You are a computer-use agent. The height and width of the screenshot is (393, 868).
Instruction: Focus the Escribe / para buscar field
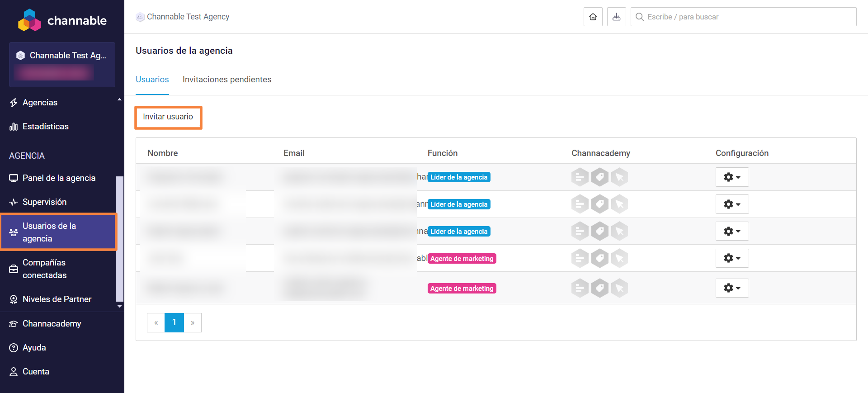point(743,17)
